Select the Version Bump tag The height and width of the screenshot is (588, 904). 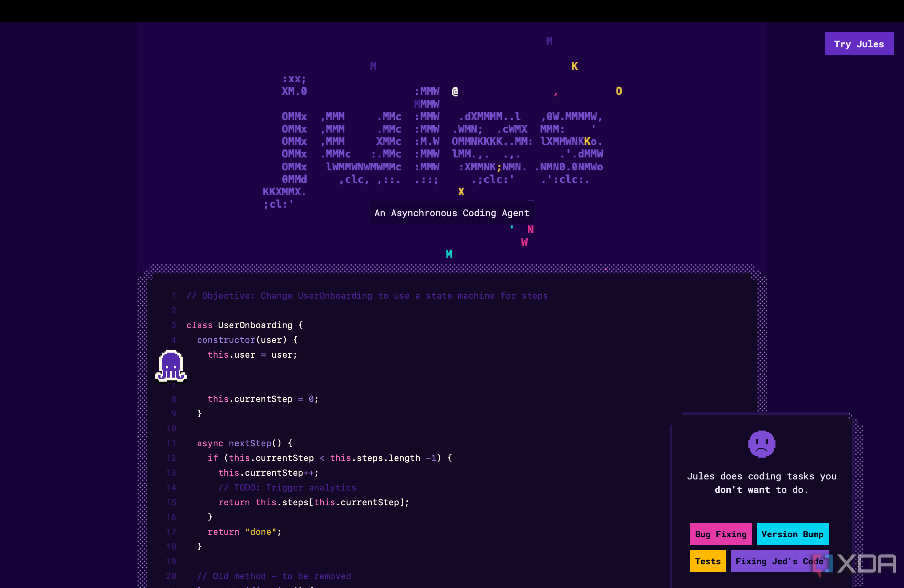(x=792, y=534)
